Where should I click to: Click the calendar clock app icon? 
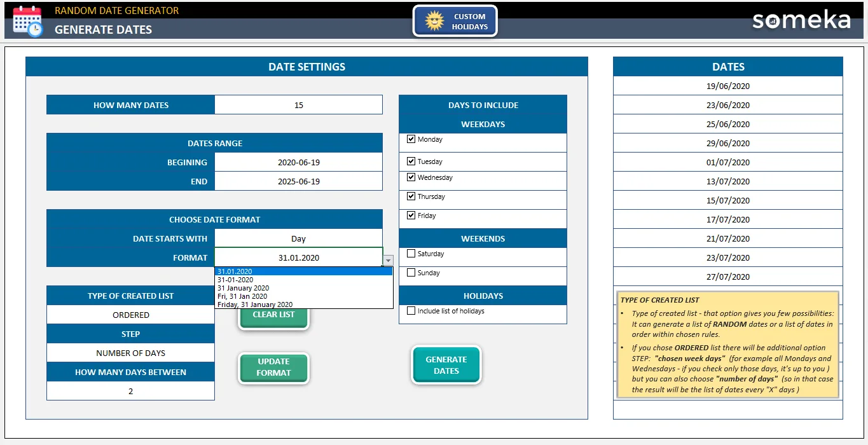tap(27, 20)
